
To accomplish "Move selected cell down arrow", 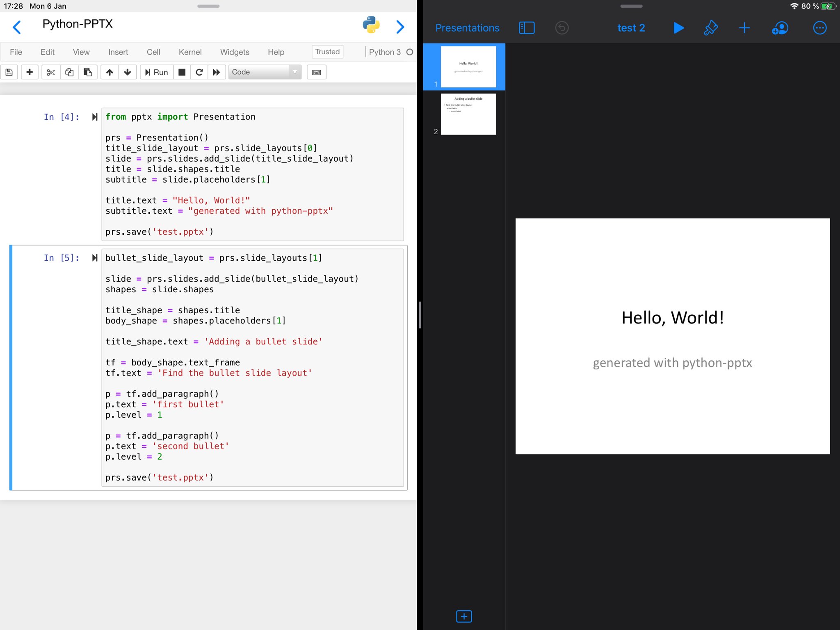I will (128, 72).
